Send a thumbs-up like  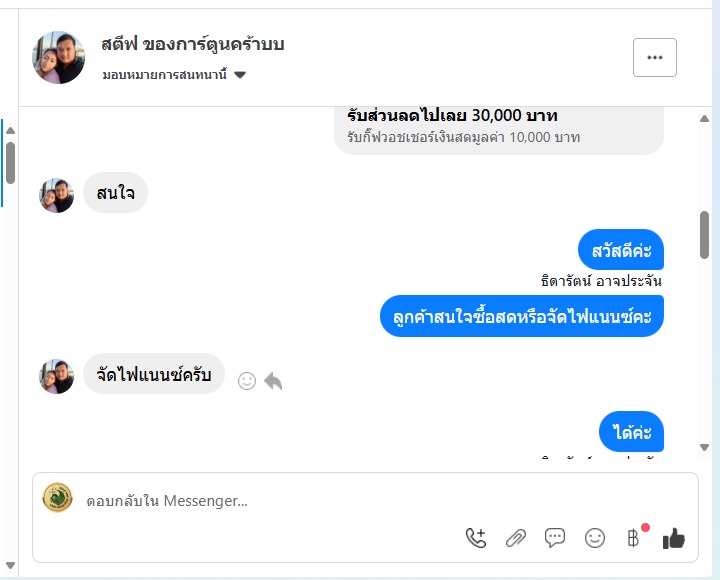click(674, 538)
